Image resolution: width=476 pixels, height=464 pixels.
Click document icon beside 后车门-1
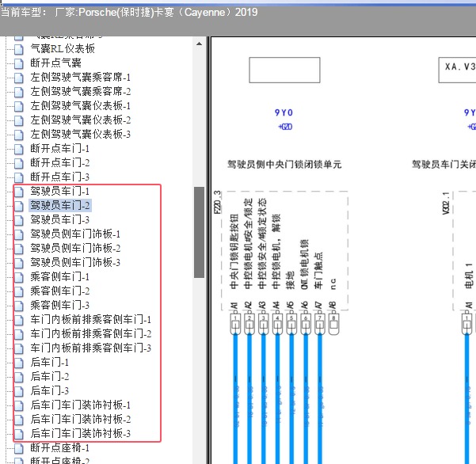(x=19, y=363)
